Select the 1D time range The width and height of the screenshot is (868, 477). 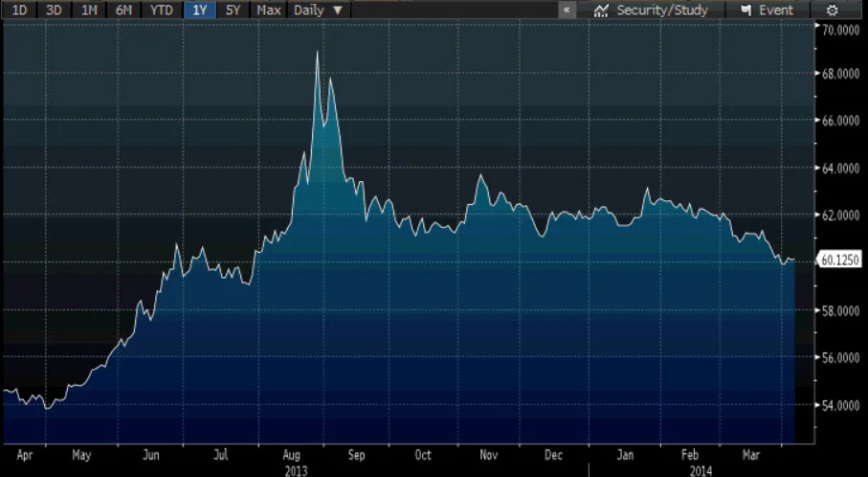tap(19, 10)
